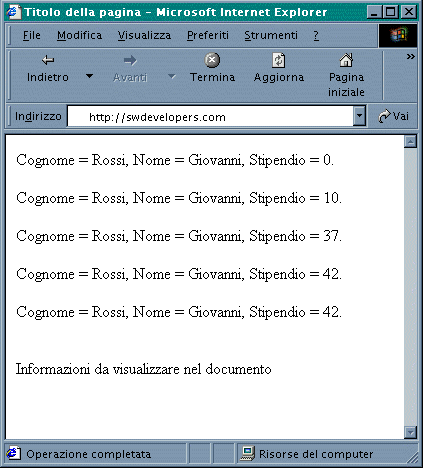Click the Vai go arrow icon

[384, 117]
